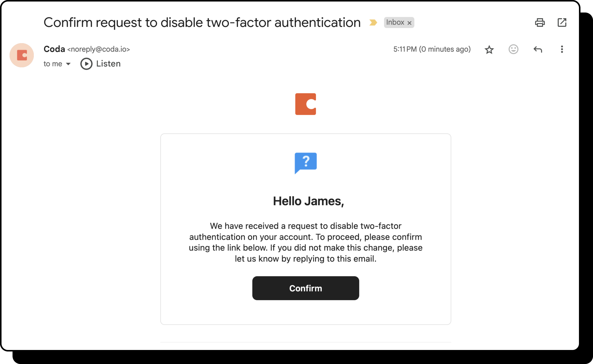Open the email in a new window
The width and height of the screenshot is (593, 364).
tap(562, 23)
